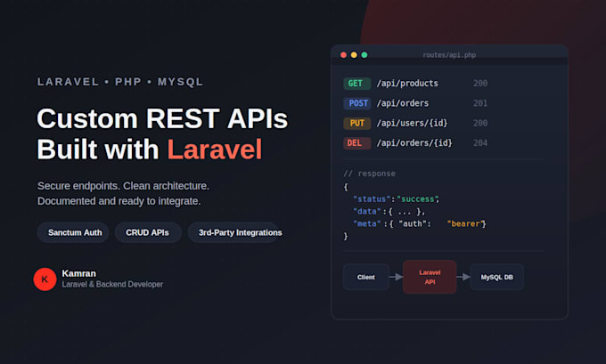The height and width of the screenshot is (364, 606).
Task: Click the "success" JSON value
Action: click(x=417, y=199)
